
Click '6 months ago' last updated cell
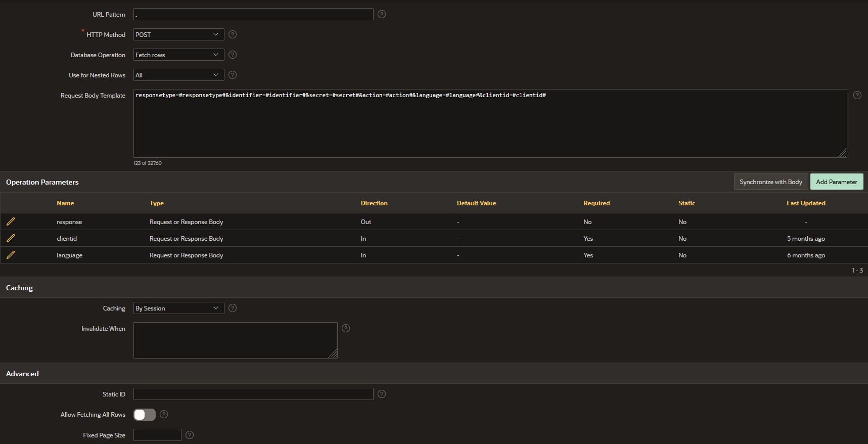click(806, 255)
